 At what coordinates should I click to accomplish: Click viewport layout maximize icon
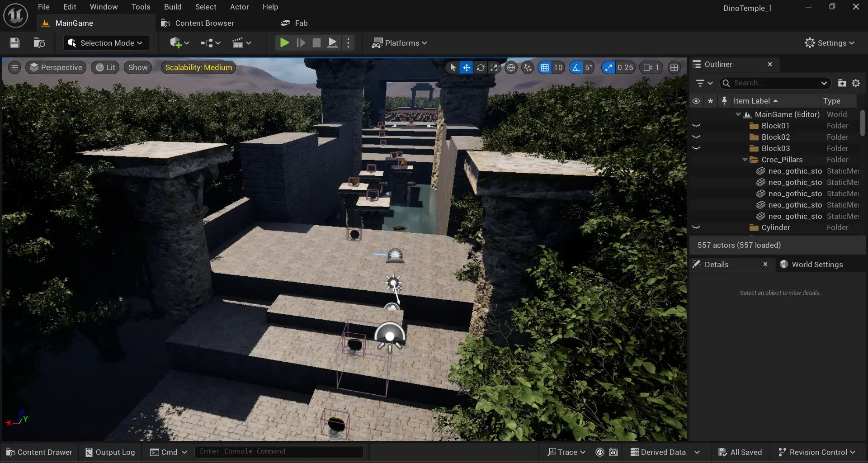(674, 67)
